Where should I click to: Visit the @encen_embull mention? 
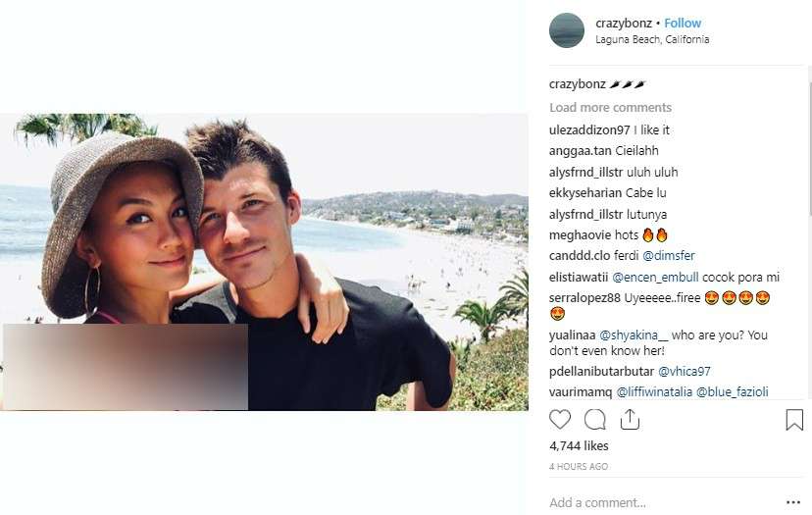point(655,278)
